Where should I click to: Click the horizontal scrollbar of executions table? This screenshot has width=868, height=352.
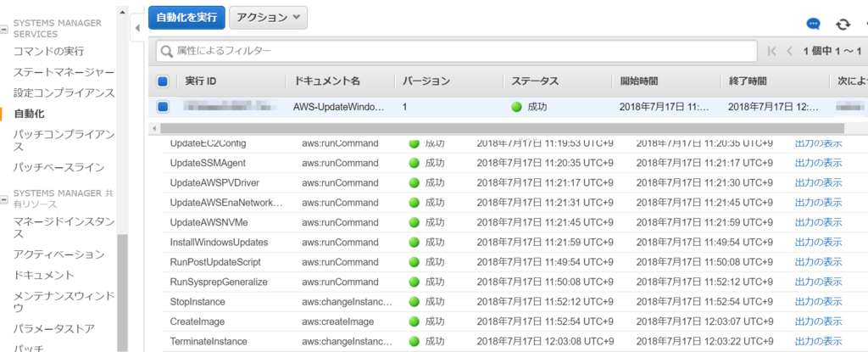(x=502, y=128)
